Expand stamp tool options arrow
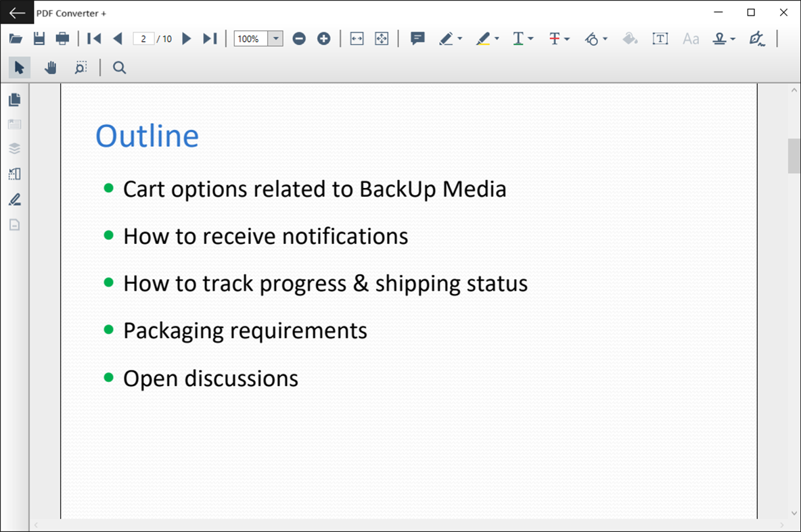The height and width of the screenshot is (532, 801). point(733,39)
